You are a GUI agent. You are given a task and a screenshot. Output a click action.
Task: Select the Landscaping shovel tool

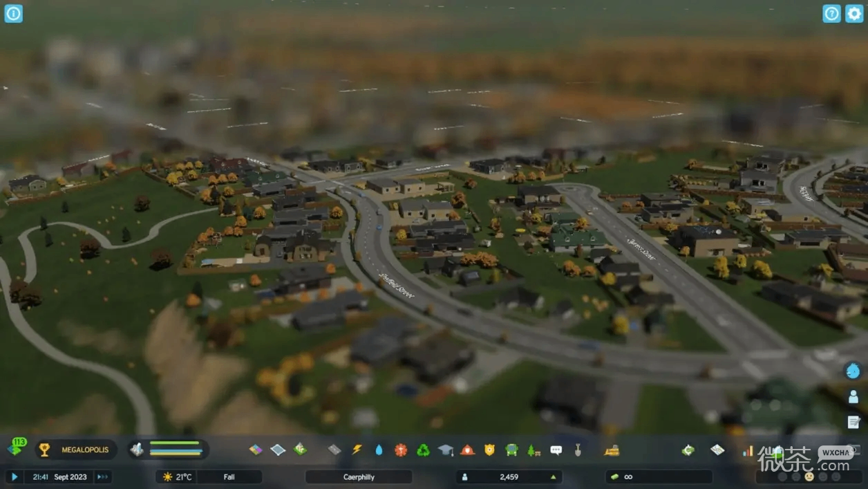[578, 450]
